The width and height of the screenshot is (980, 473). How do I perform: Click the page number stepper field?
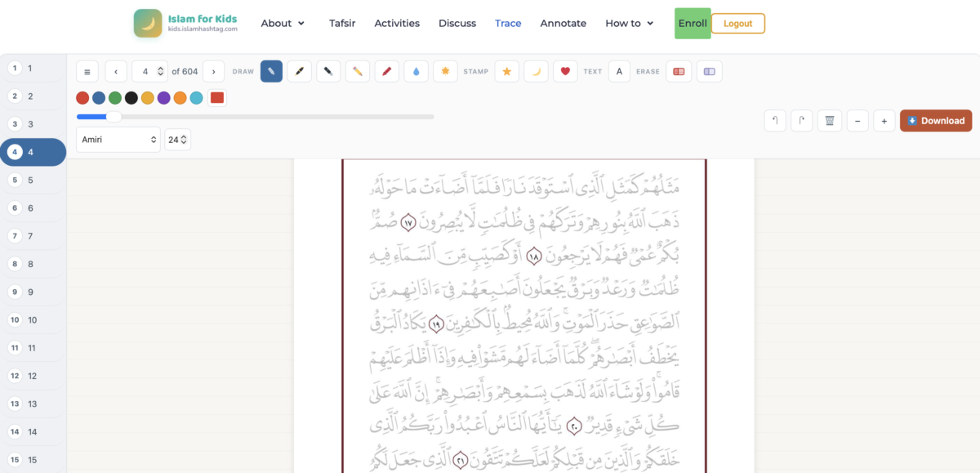point(150,71)
